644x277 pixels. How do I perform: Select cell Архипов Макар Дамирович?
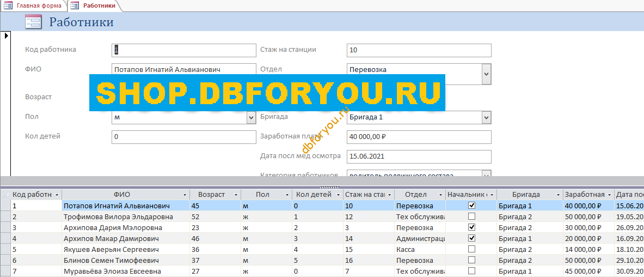[126, 238]
